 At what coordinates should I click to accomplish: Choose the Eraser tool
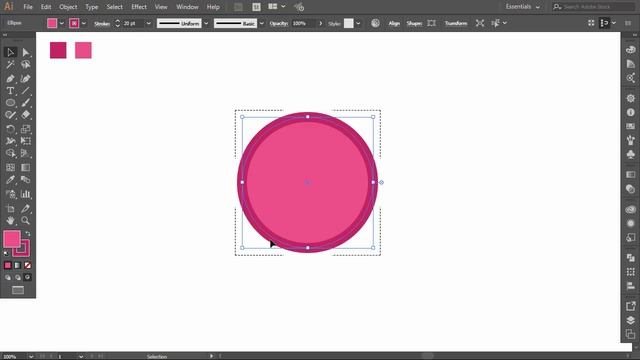click(x=26, y=115)
